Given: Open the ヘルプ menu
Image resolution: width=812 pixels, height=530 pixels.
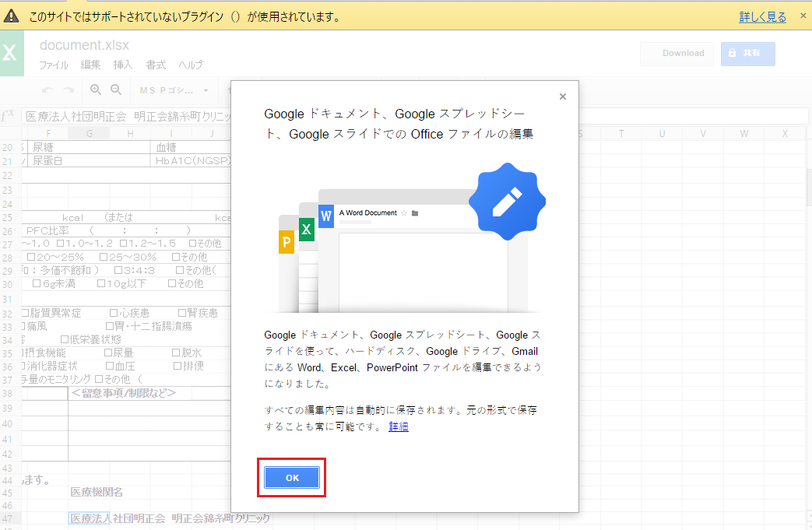Looking at the screenshot, I should [191, 65].
